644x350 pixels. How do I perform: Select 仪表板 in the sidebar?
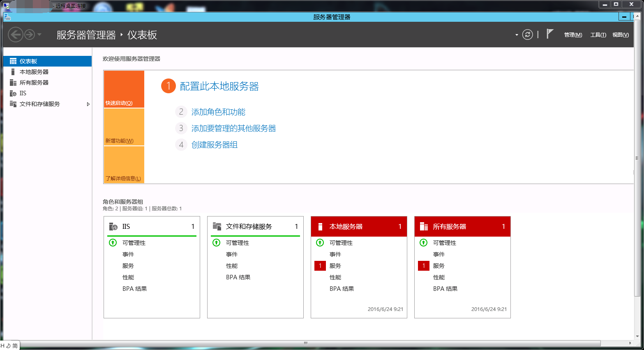[47, 61]
